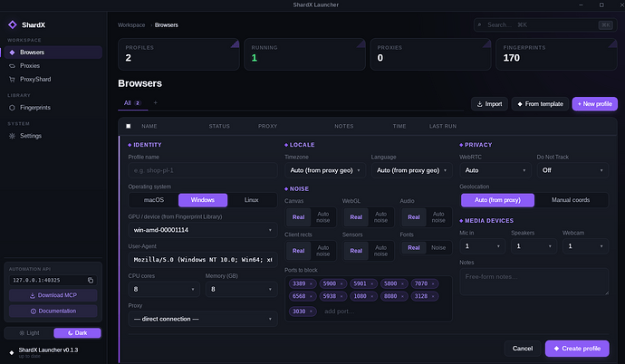The image size is (625, 364).
Task: Click the New profile button
Action: coord(595,104)
